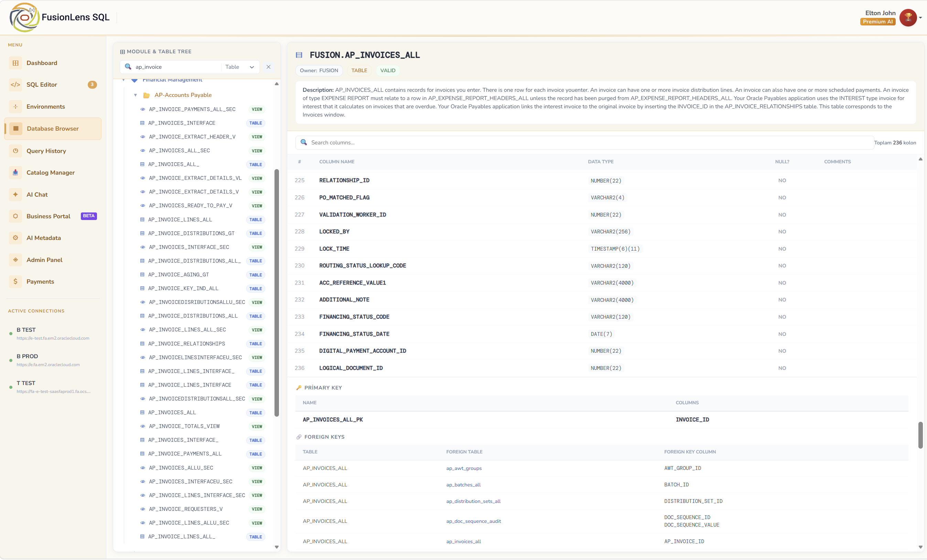Click the SQL Editor badge showing 3
Viewport: 927px width, 560px height.
coord(92,85)
